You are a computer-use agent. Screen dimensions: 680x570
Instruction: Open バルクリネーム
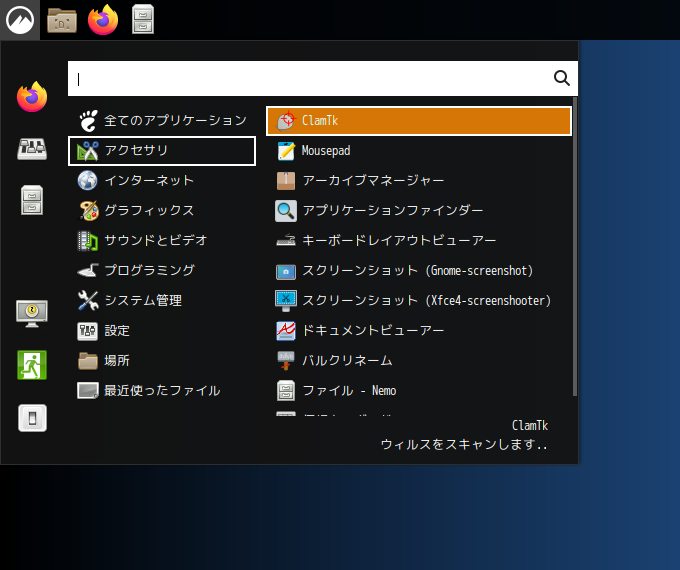coord(419,361)
